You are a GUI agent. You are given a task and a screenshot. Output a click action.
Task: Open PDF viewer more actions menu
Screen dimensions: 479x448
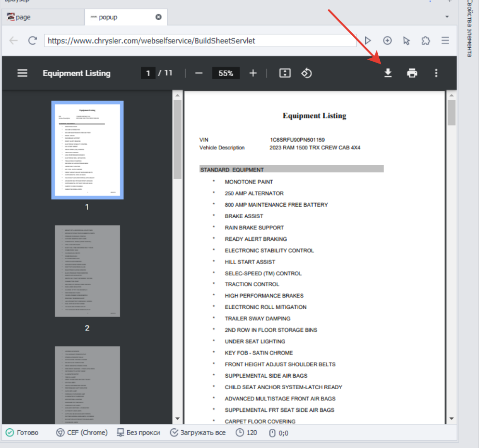click(x=436, y=73)
